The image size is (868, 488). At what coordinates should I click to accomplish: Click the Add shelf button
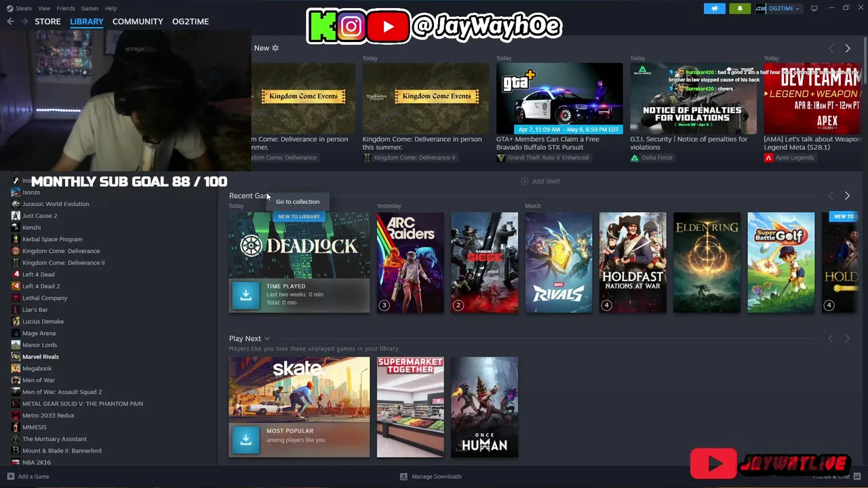(x=540, y=181)
